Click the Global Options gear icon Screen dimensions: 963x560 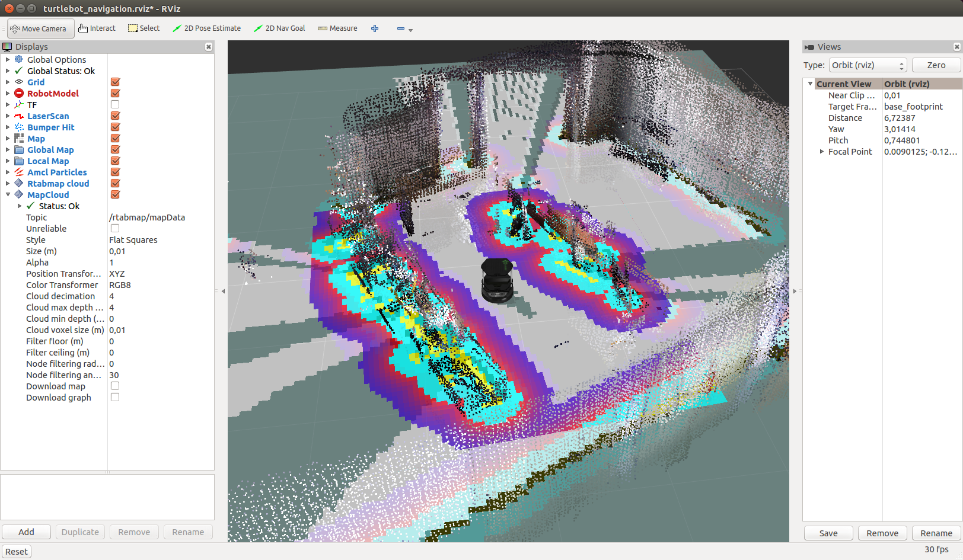click(x=19, y=59)
